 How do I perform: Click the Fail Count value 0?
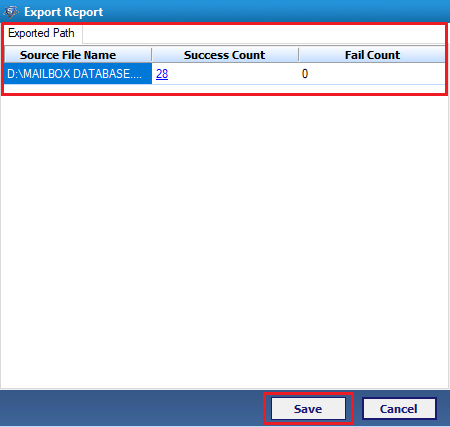(305, 74)
